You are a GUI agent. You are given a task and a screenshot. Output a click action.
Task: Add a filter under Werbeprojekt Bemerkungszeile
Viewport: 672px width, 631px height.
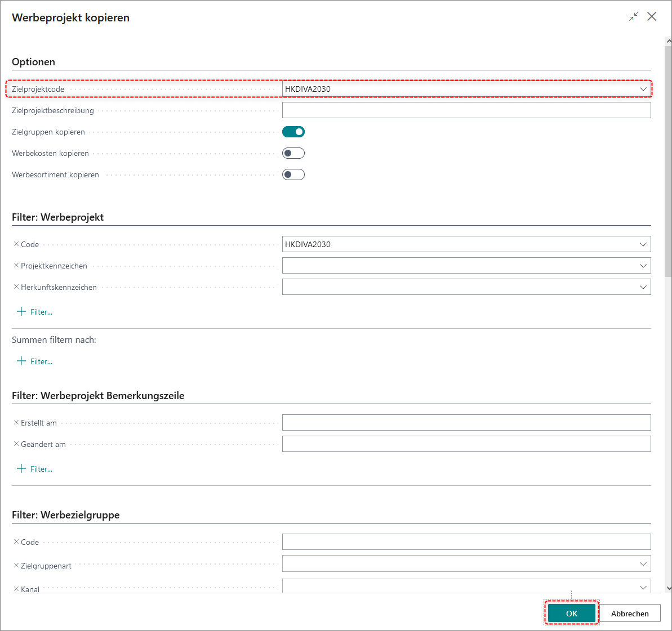34,469
